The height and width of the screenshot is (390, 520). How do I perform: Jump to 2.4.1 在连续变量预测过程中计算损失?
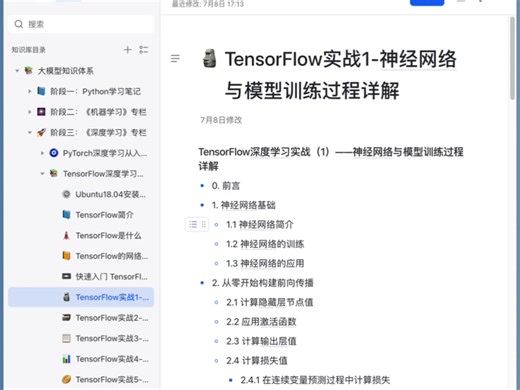pos(315,380)
